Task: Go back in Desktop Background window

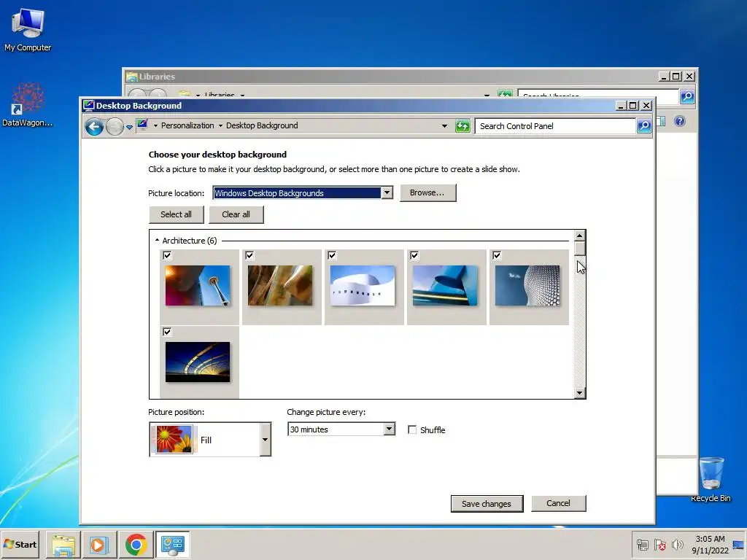Action: coord(94,127)
